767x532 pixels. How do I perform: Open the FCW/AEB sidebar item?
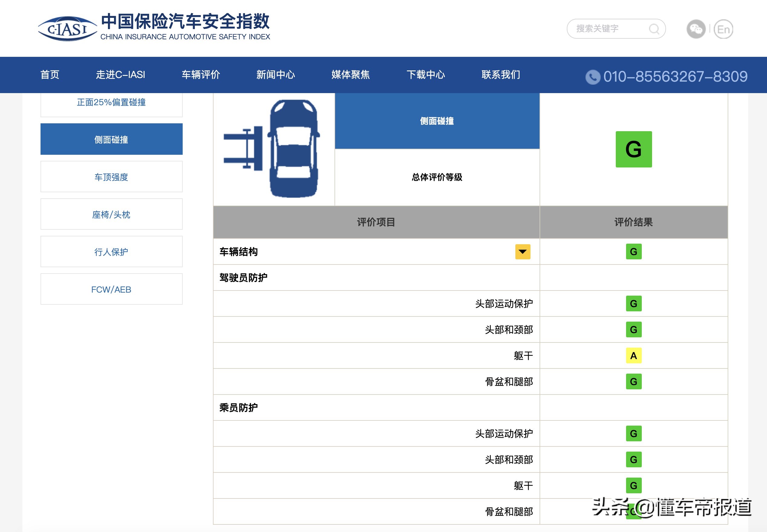pos(111,289)
